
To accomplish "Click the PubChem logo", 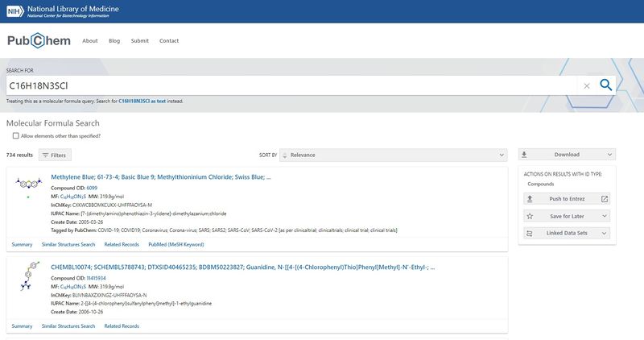I will 38,41.
